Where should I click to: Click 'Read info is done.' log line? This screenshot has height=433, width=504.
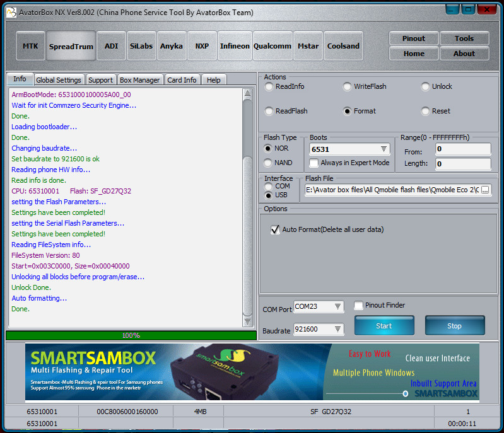pos(39,180)
